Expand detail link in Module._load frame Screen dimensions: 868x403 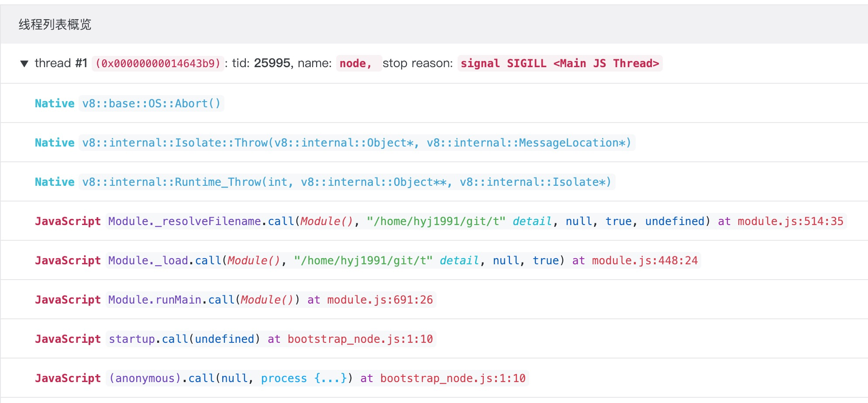pyautogui.click(x=459, y=261)
